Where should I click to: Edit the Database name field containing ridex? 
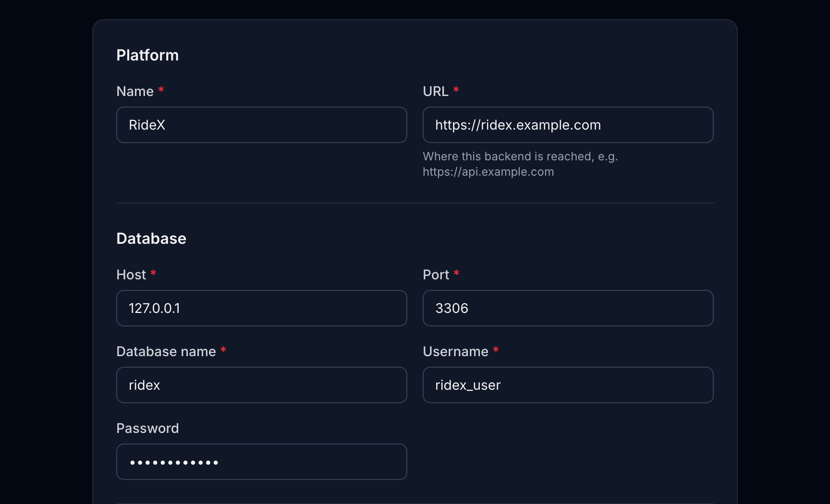coord(261,385)
